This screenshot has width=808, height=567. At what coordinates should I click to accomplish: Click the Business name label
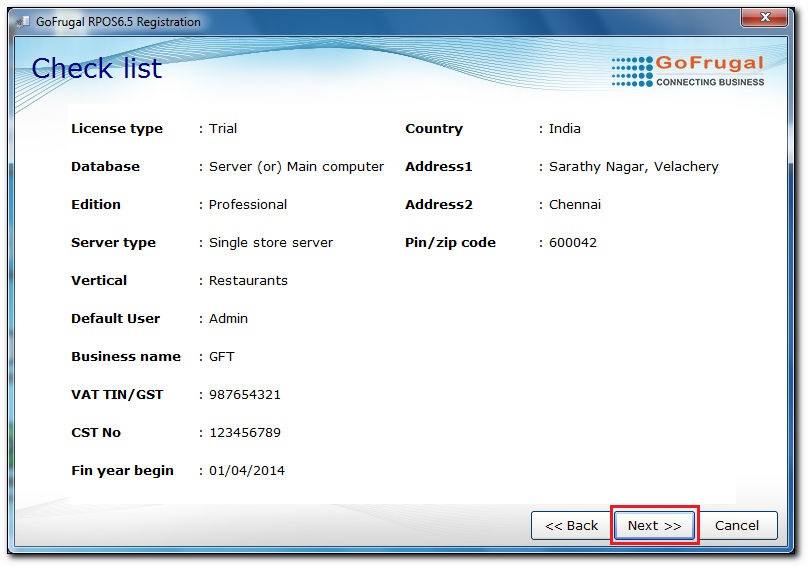click(x=126, y=357)
